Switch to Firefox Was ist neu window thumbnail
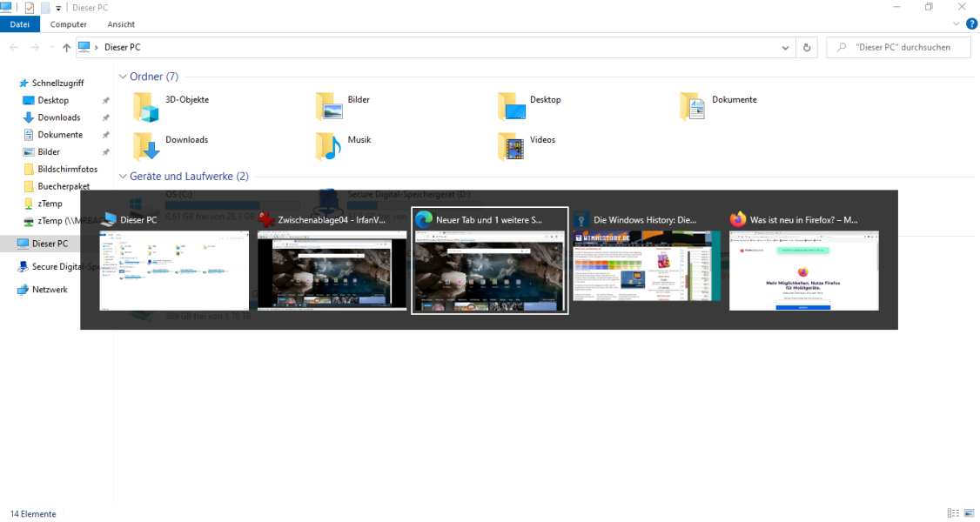The image size is (980, 522). coord(803,270)
